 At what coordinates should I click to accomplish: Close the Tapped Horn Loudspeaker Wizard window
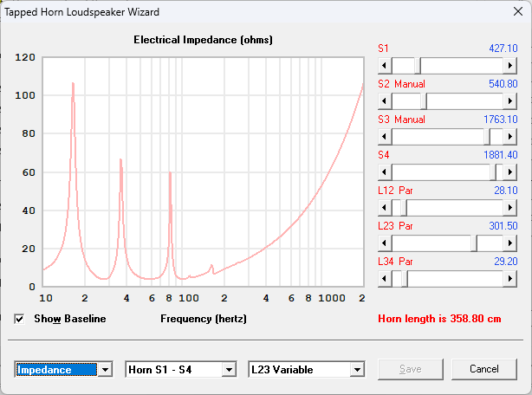click(x=518, y=11)
